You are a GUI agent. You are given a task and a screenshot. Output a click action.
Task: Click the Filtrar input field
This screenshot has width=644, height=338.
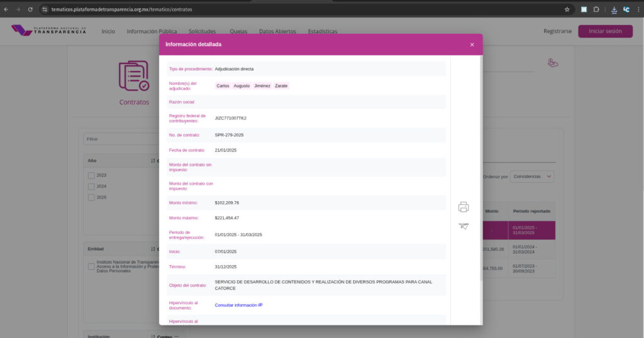click(121, 139)
